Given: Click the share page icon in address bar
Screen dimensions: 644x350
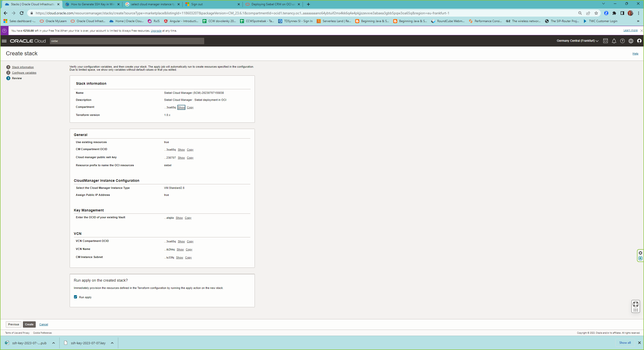Looking at the screenshot, I should [x=588, y=13].
